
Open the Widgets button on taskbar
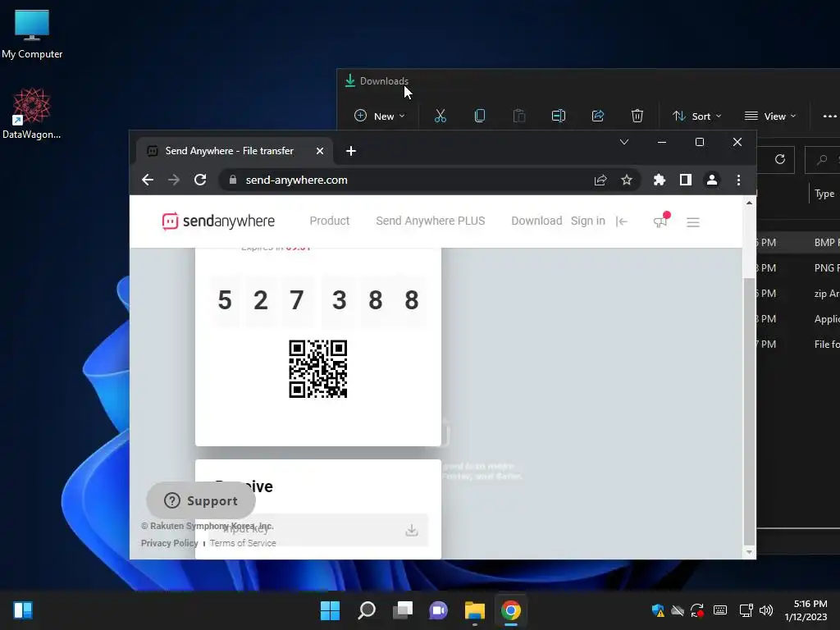(x=23, y=610)
